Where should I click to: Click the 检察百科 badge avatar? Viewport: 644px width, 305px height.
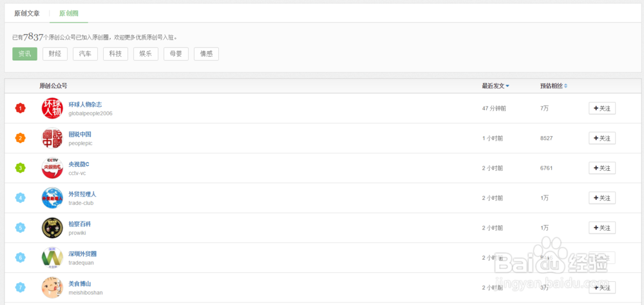52,228
